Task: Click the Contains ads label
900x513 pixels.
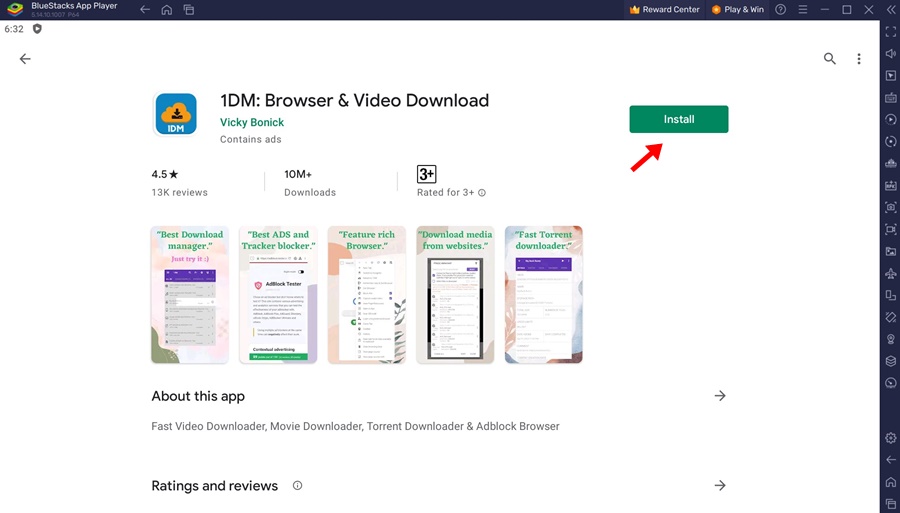Action: [251, 139]
